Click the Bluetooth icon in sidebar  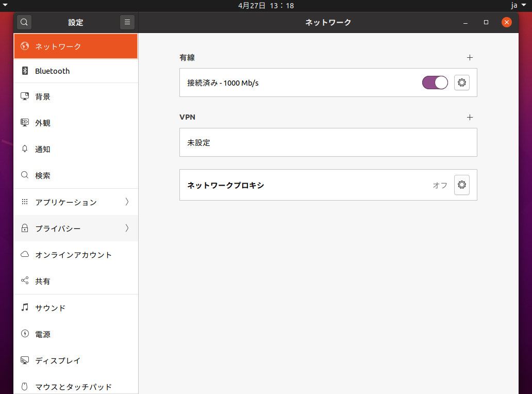[25, 71]
